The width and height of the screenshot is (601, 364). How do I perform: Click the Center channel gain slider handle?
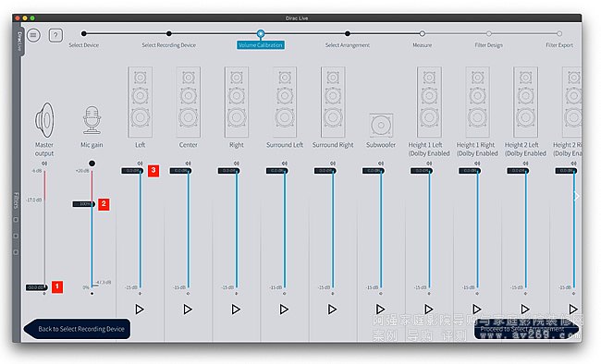coord(181,171)
